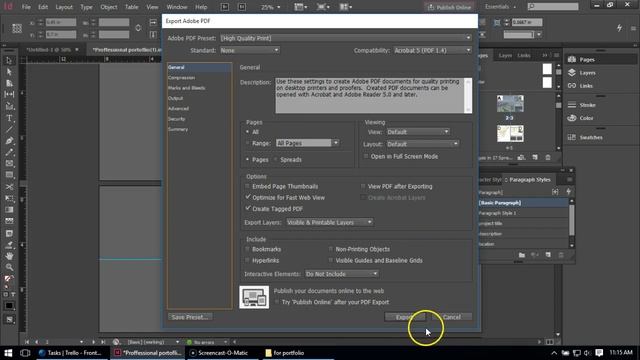Select Compression in the export categories list

point(181,78)
